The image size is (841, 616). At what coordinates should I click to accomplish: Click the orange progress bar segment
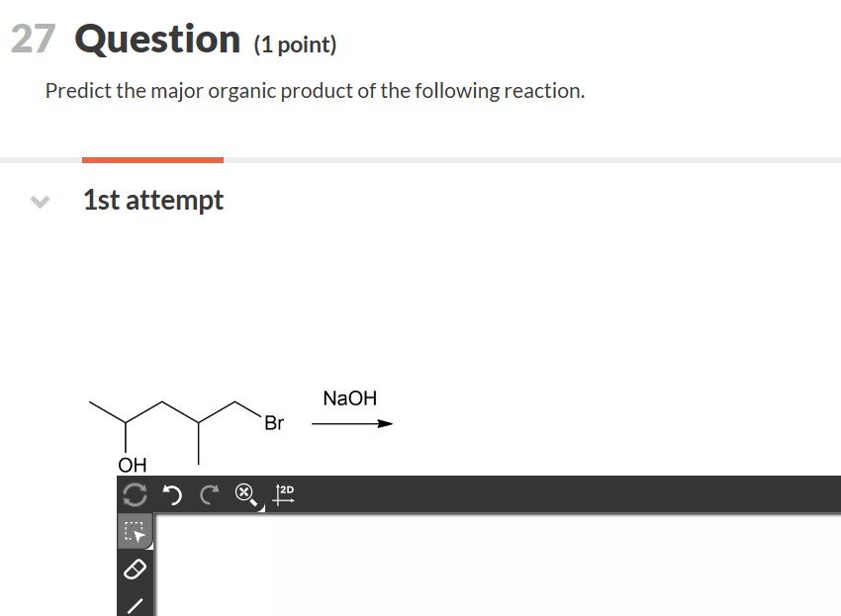coord(152,158)
